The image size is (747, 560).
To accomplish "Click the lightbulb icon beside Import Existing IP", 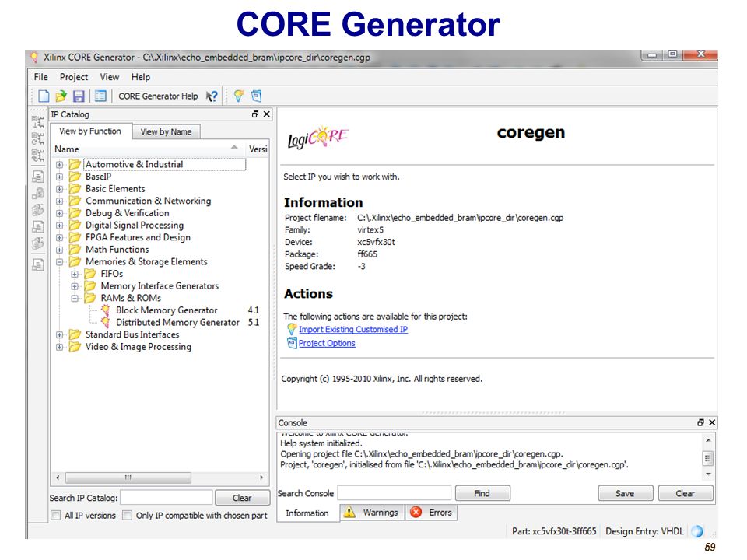I will click(x=292, y=329).
